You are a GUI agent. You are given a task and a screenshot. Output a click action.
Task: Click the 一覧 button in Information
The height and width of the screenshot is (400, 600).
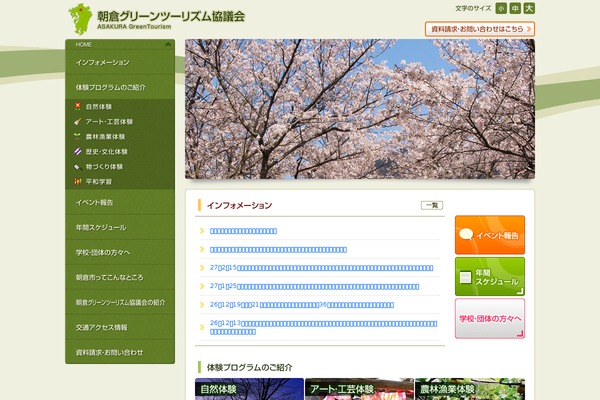point(432,205)
